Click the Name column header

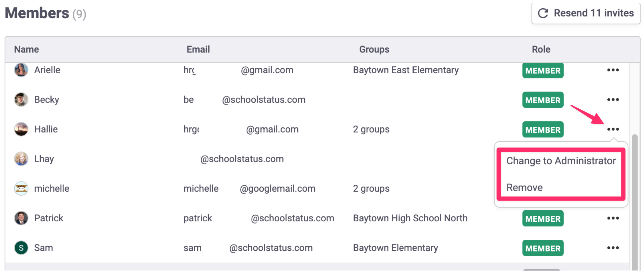(27, 49)
